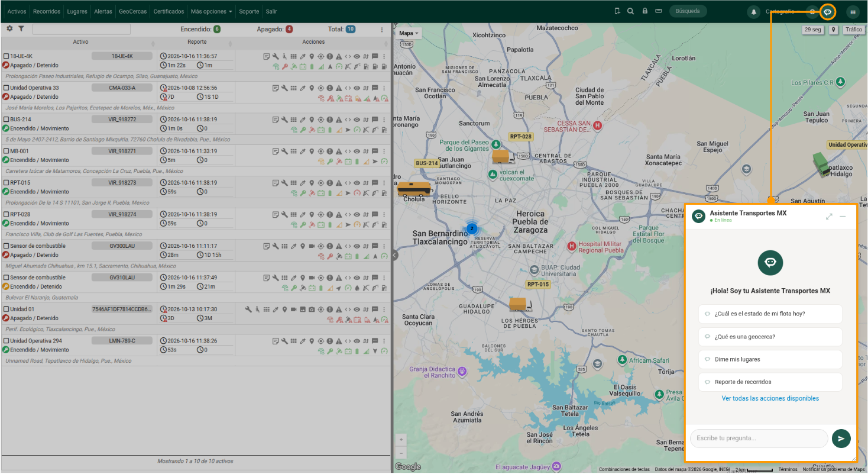This screenshot has height=474, width=868.
Task: Open the Más opciones dropdown menu
Action: (x=211, y=11)
